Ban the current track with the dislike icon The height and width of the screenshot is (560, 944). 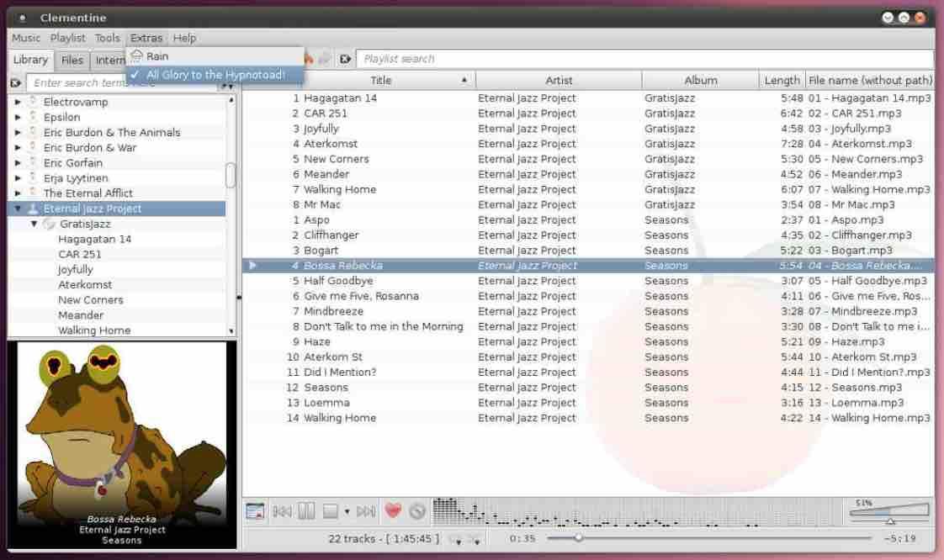416,510
